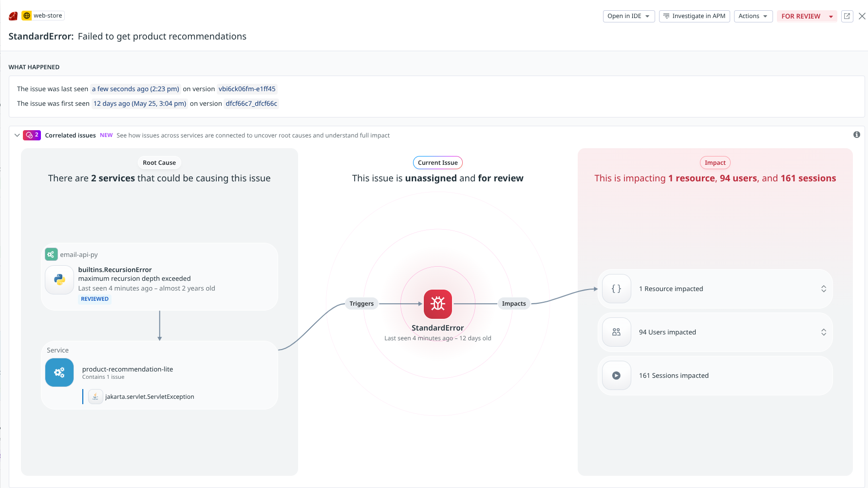The height and width of the screenshot is (488, 868).
Task: Collapse the Correlated issues section
Action: (17, 135)
